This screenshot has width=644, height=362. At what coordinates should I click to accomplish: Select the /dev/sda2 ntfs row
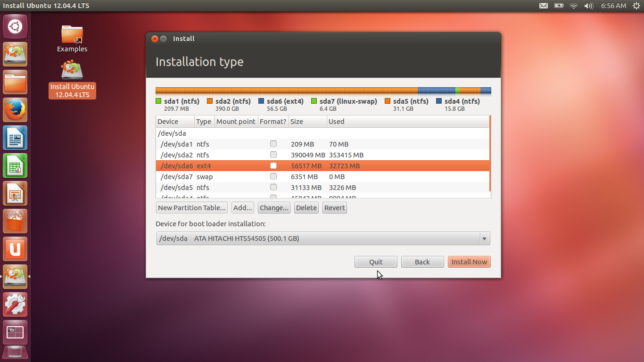pyautogui.click(x=322, y=155)
